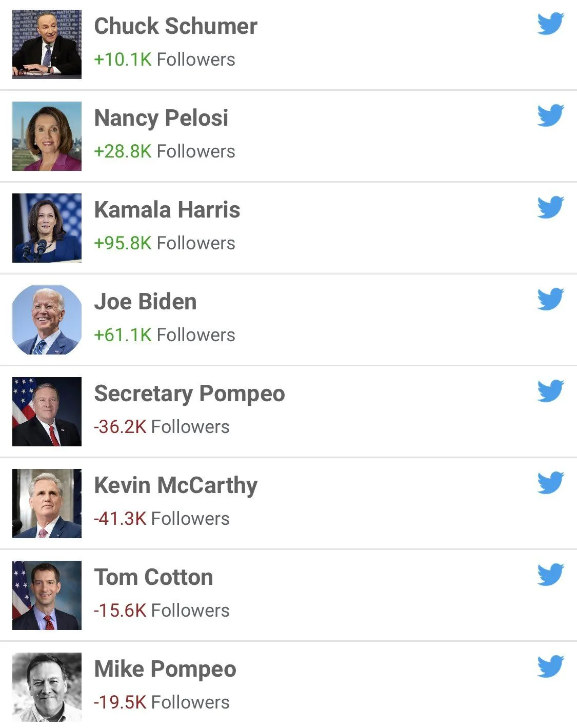The image size is (577, 728).
Task: Select the Kamala Harris profile picture
Action: click(47, 228)
